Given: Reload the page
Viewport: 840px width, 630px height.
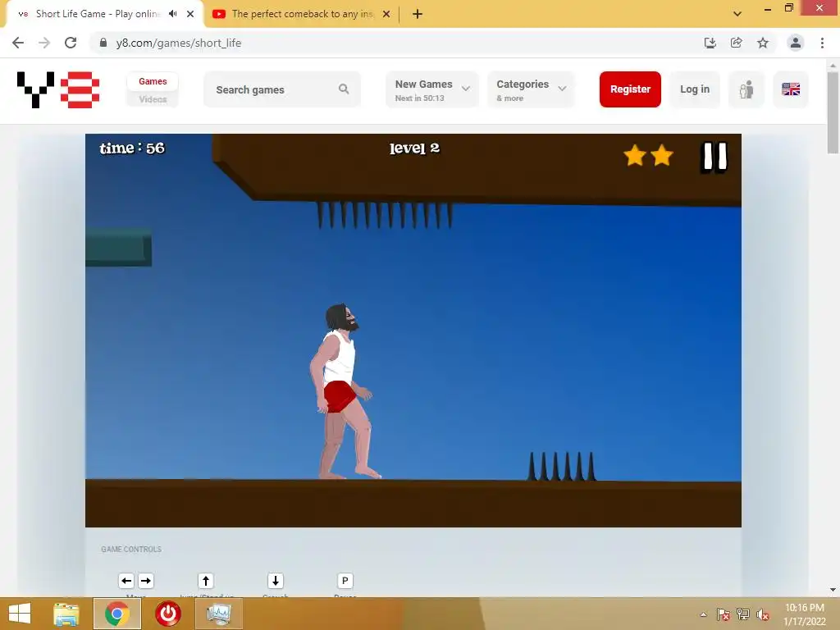Looking at the screenshot, I should coord(71,43).
